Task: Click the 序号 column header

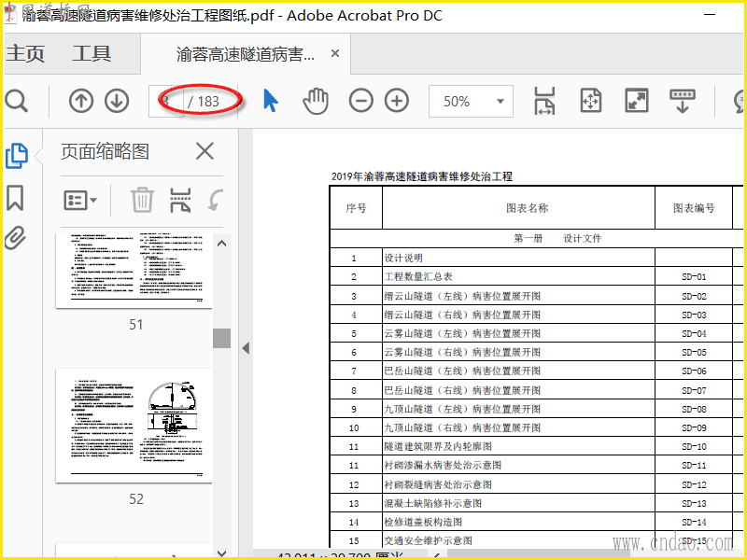Action: (356, 207)
